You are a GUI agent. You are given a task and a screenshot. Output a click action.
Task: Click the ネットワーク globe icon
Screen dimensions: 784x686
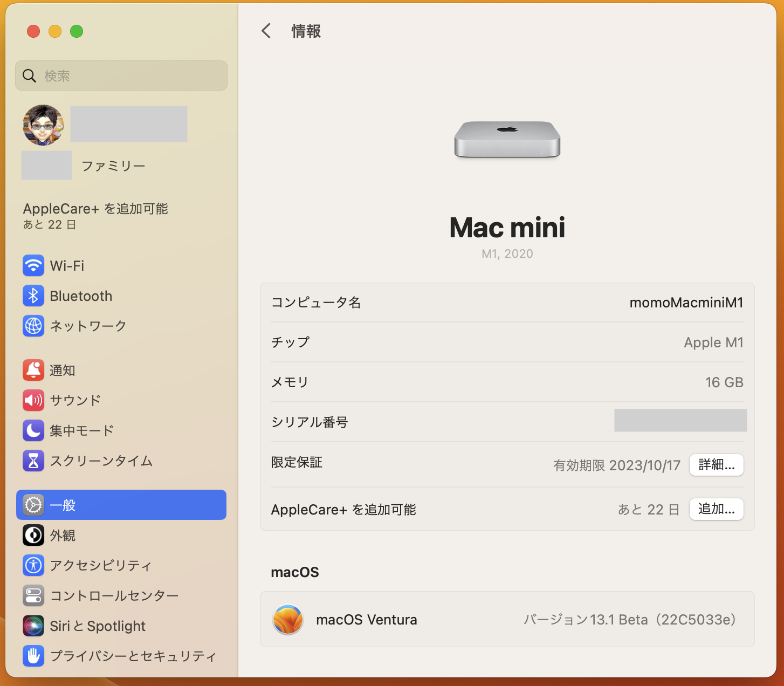point(33,326)
